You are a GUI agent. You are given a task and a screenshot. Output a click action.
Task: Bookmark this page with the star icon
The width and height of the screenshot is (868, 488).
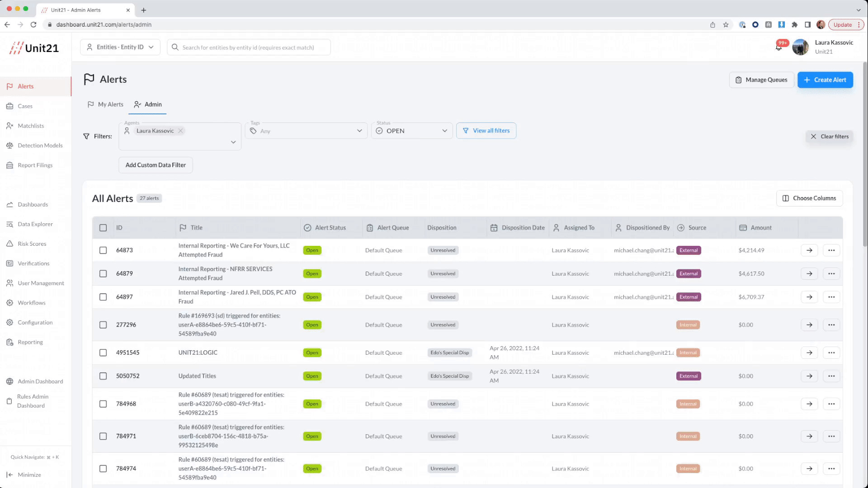[726, 25]
